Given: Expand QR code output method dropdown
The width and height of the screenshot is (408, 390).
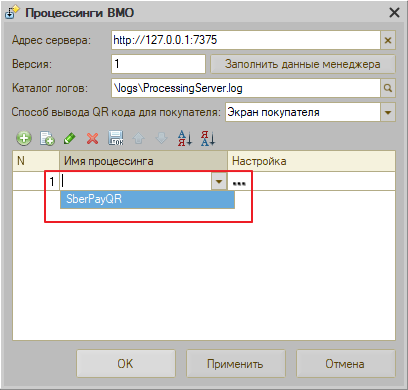Looking at the screenshot, I should 388,112.
